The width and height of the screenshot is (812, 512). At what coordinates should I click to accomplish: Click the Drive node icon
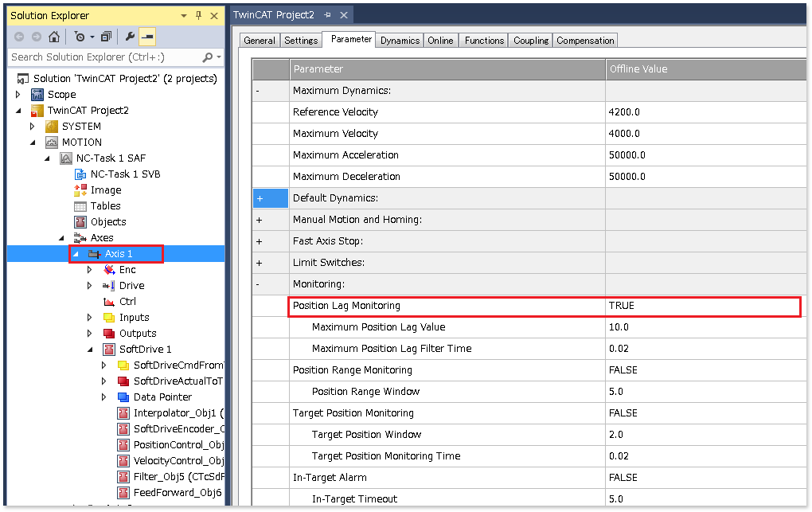109,286
